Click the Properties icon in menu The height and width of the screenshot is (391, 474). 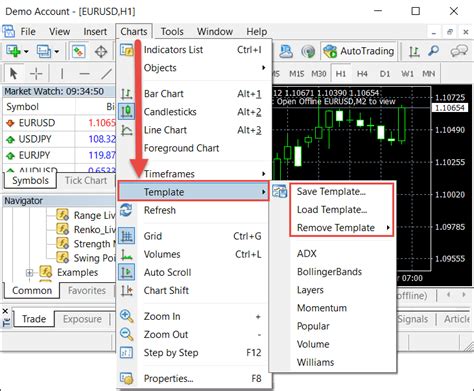click(x=126, y=378)
